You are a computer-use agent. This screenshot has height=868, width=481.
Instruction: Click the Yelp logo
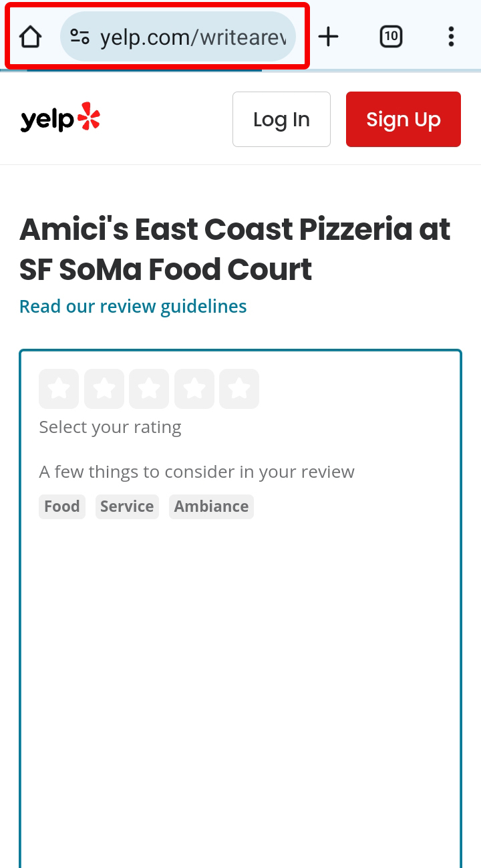point(60,119)
